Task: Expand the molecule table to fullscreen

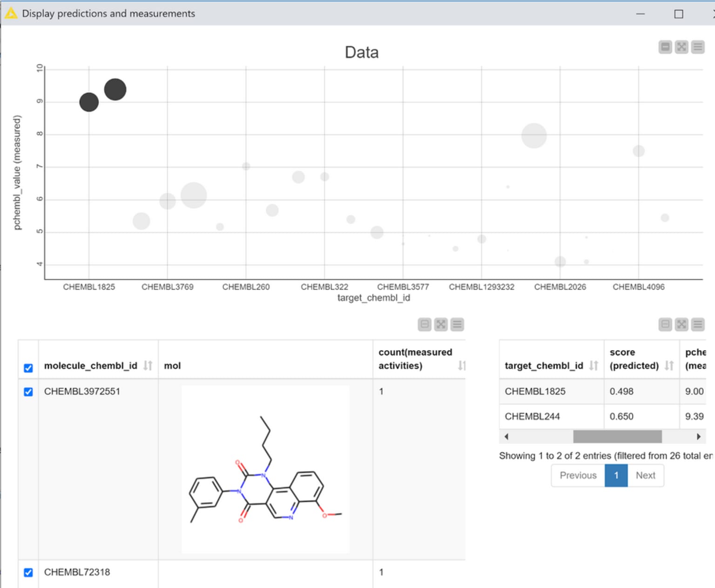Action: tap(440, 324)
